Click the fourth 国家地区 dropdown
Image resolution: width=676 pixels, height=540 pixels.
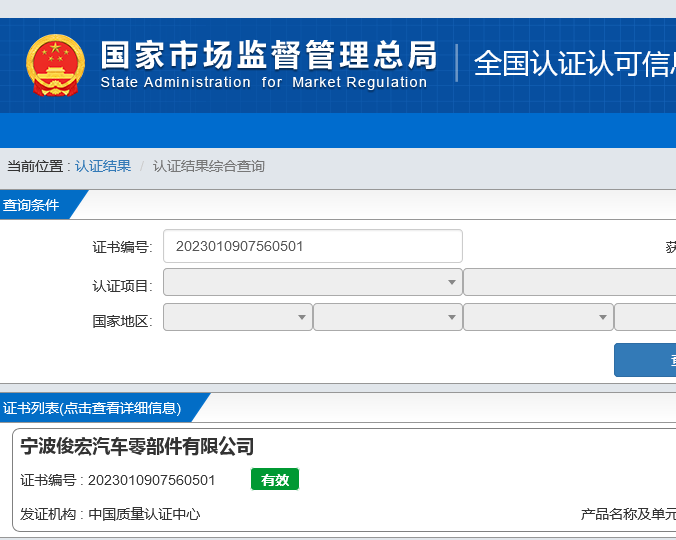(645, 317)
